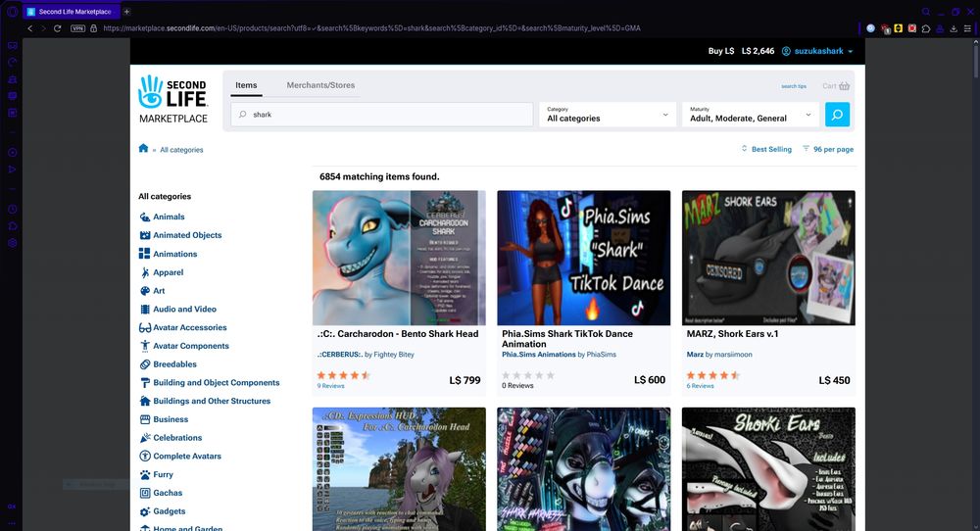Click the Buy L$ link
This screenshot has height=531, width=980.
(x=720, y=51)
